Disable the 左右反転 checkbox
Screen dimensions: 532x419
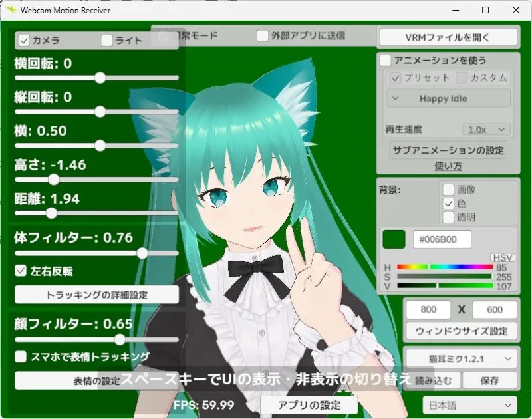click(x=21, y=271)
